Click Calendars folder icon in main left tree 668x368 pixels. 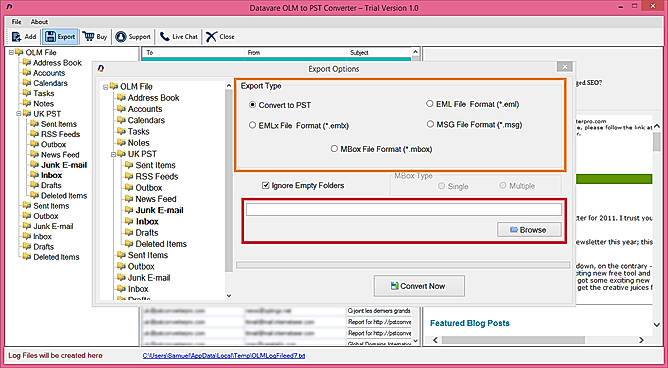click(x=27, y=83)
